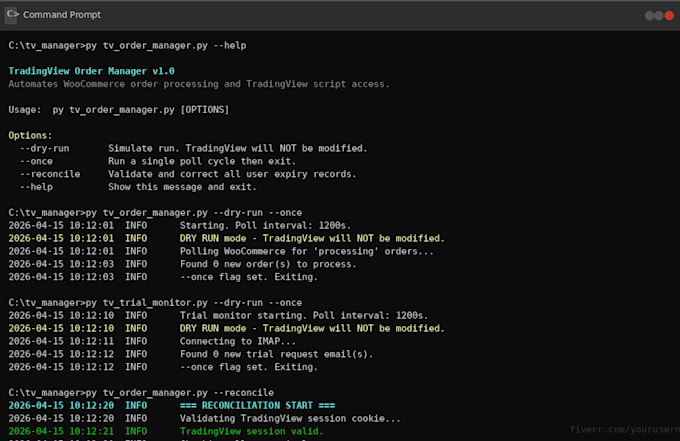Viewport: 680px width, 441px height.
Task: Click INFO label on 'Found 0 new order(s)' line
Action: 136,264
